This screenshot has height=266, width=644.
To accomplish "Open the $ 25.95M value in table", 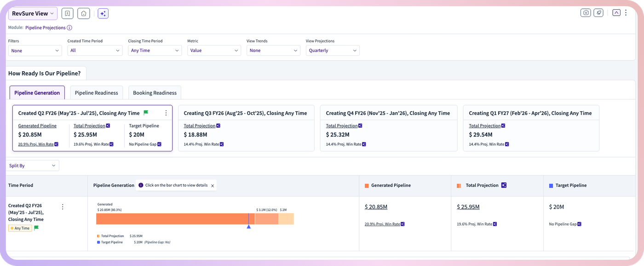I will tap(468, 207).
